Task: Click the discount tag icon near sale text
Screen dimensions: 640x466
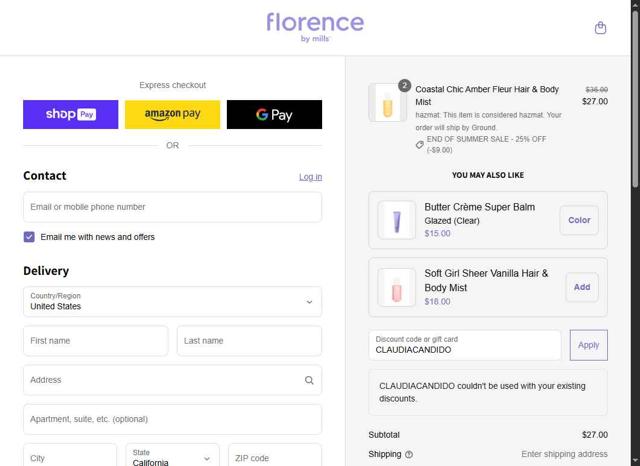Action: point(420,144)
